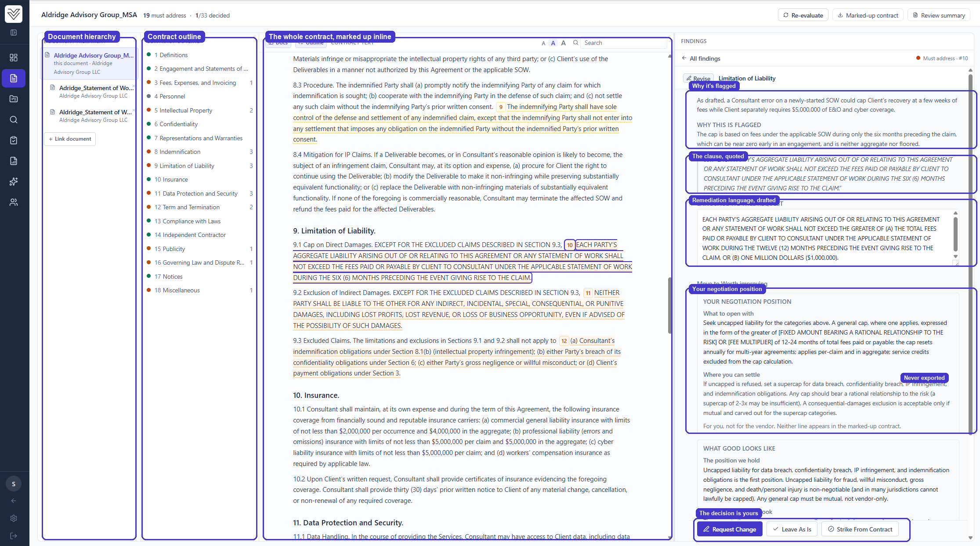The height and width of the screenshot is (546, 980).
Task: Jump to 10 Insurance in outline
Action: click(x=199, y=179)
